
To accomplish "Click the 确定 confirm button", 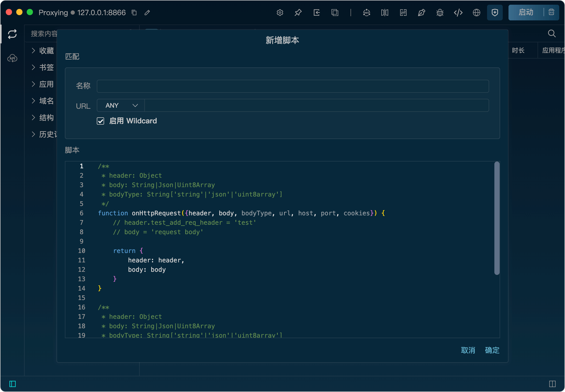I will pyautogui.click(x=492, y=350).
